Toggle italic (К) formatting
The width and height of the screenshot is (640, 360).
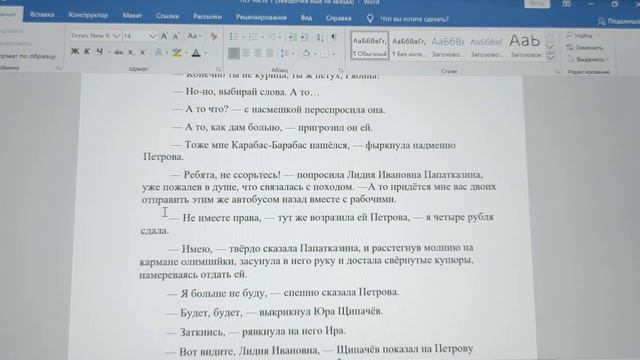(x=87, y=52)
